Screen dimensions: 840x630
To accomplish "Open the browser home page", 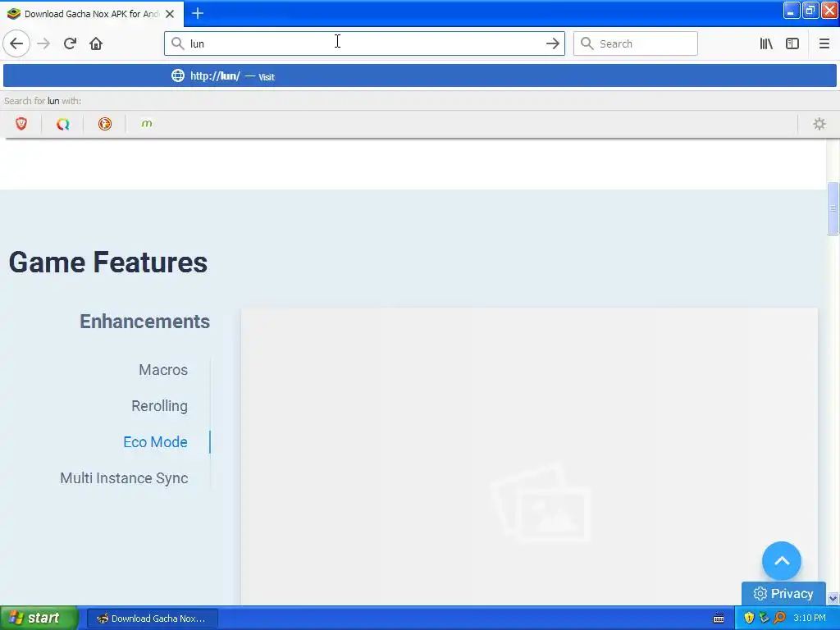I will (96, 43).
